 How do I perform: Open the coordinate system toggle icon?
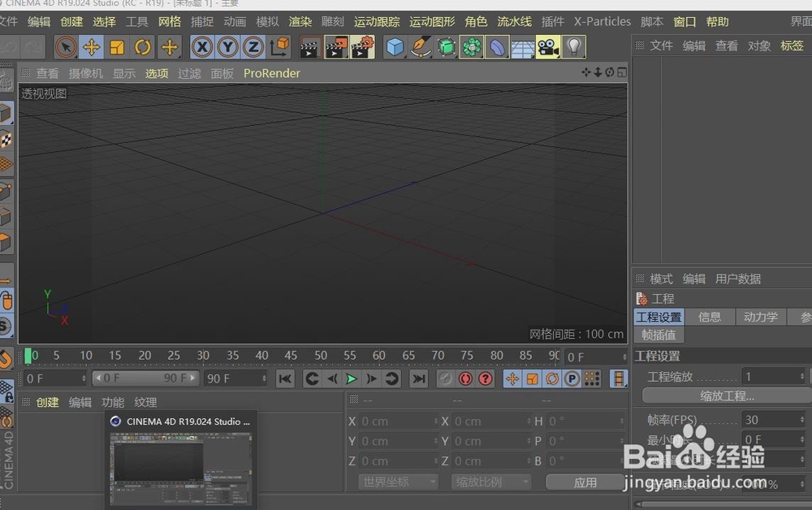click(279, 47)
